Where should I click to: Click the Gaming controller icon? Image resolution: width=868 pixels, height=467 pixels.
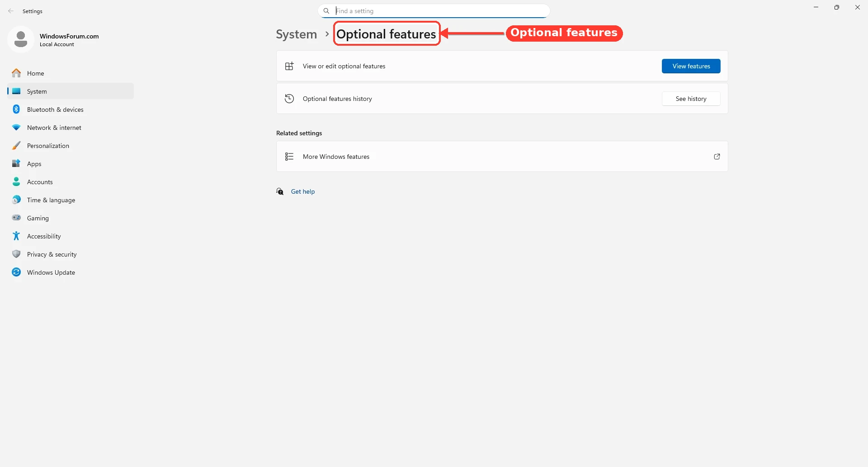click(16, 218)
